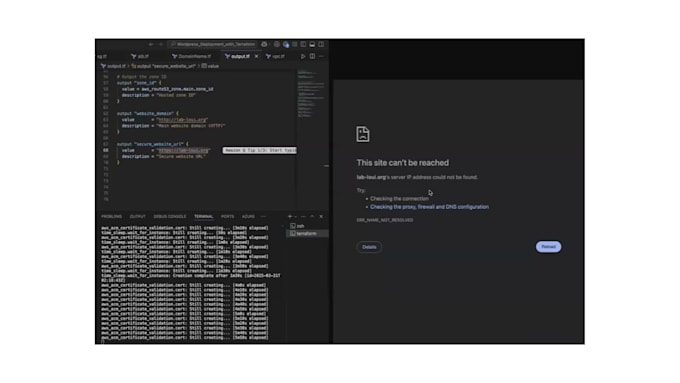This screenshot has width=680, height=383.
Task: Select the terraform terminal session
Action: [307, 234]
